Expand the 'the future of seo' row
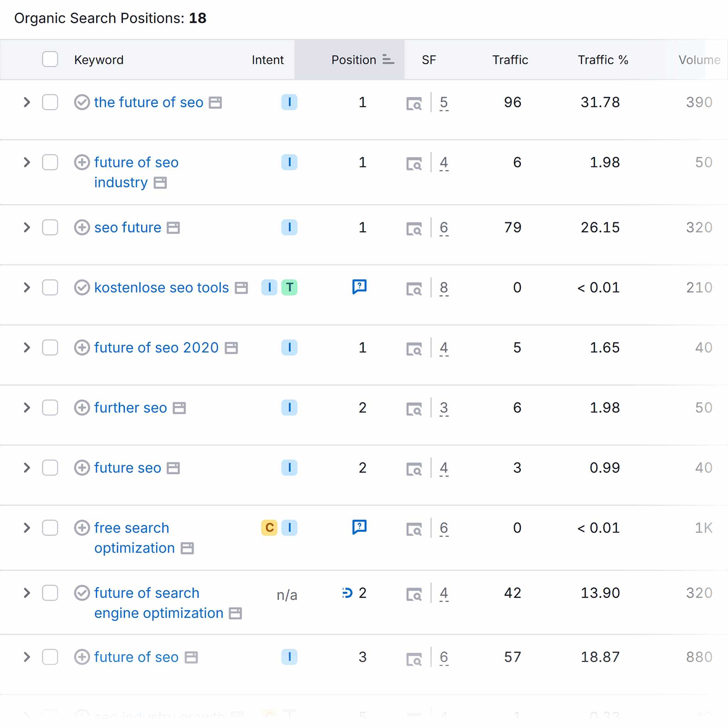Screen dimensions: 728x728 pyautogui.click(x=27, y=102)
